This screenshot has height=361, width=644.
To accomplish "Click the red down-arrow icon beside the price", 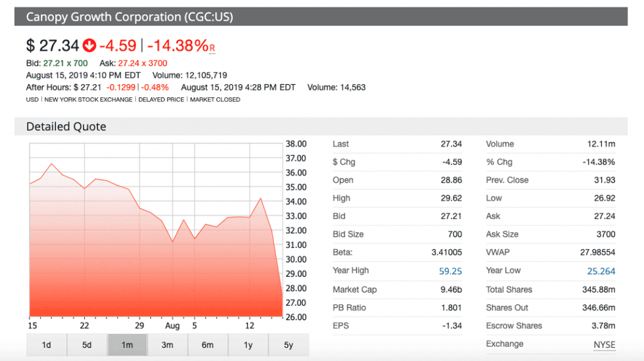I will tap(89, 45).
